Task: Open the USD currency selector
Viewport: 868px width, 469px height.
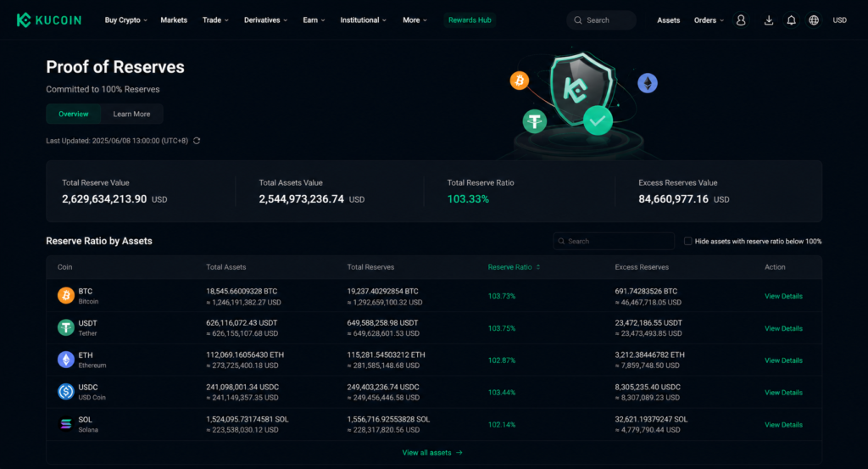Action: click(x=840, y=20)
